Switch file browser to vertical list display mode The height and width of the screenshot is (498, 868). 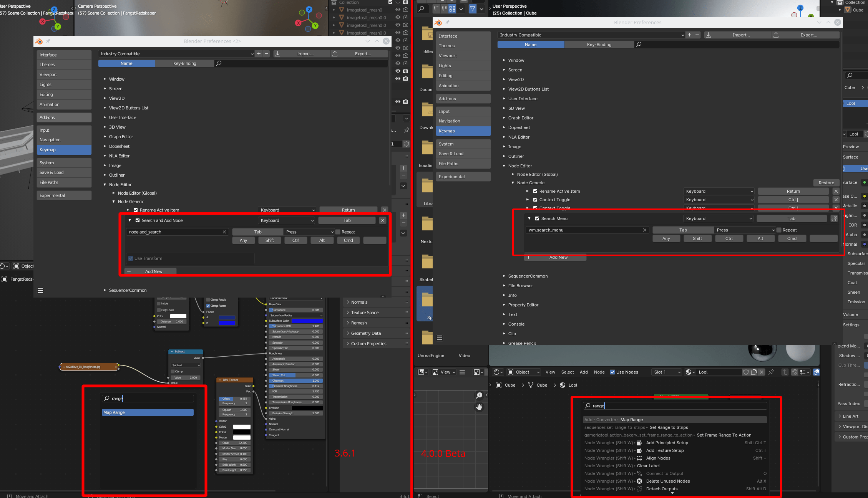pyautogui.click(x=436, y=9)
